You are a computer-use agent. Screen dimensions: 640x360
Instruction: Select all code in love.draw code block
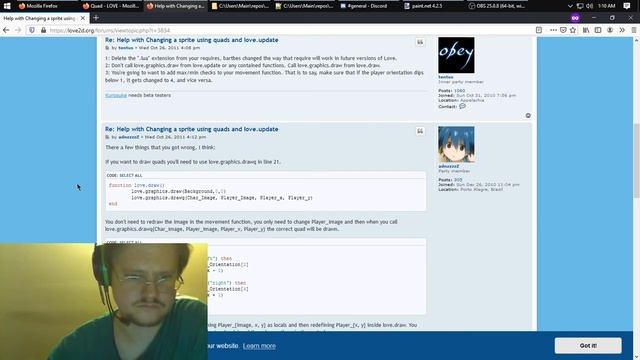pos(131,176)
